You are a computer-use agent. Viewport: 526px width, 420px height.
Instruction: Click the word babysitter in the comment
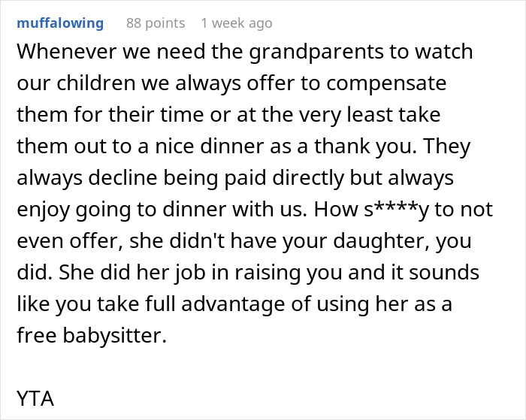tap(115, 335)
